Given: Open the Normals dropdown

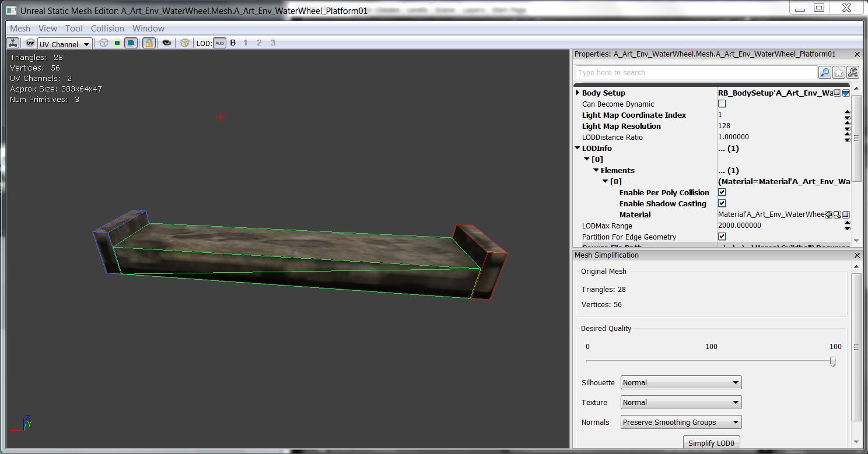Looking at the screenshot, I should coord(681,422).
